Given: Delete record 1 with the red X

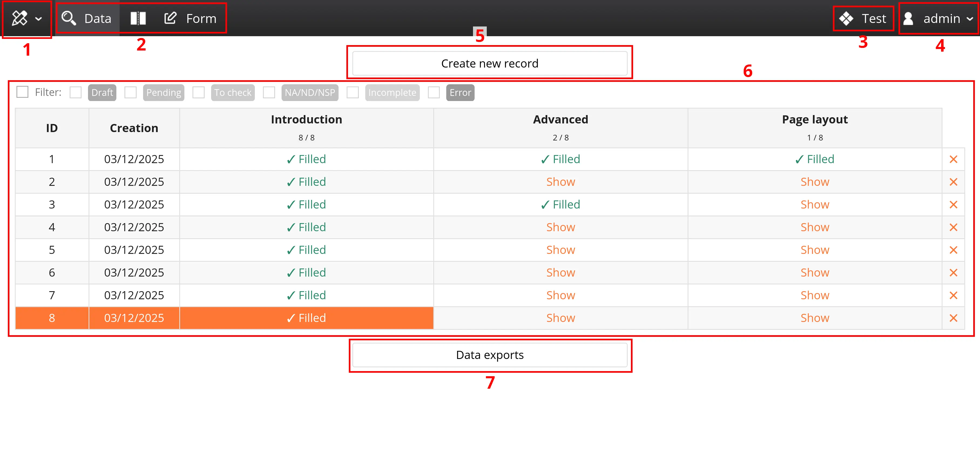Looking at the screenshot, I should pos(953,159).
